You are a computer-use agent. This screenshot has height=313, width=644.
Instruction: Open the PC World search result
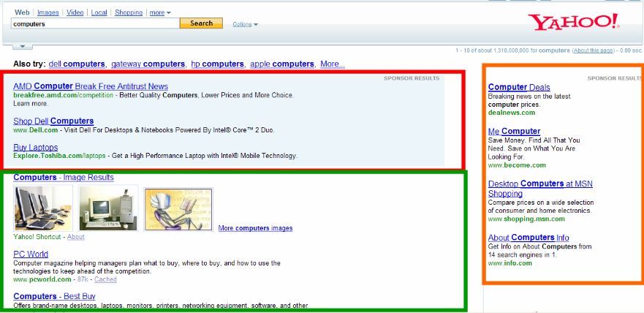(31, 254)
